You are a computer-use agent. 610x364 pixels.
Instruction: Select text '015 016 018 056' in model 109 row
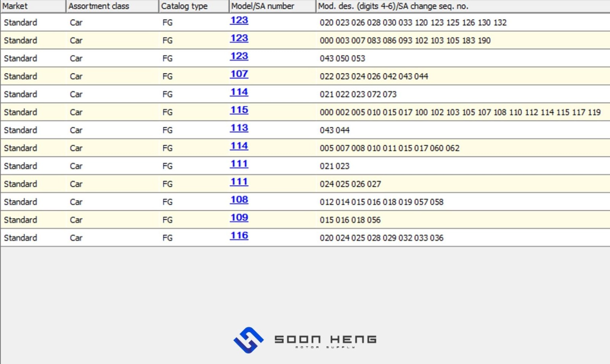point(350,220)
